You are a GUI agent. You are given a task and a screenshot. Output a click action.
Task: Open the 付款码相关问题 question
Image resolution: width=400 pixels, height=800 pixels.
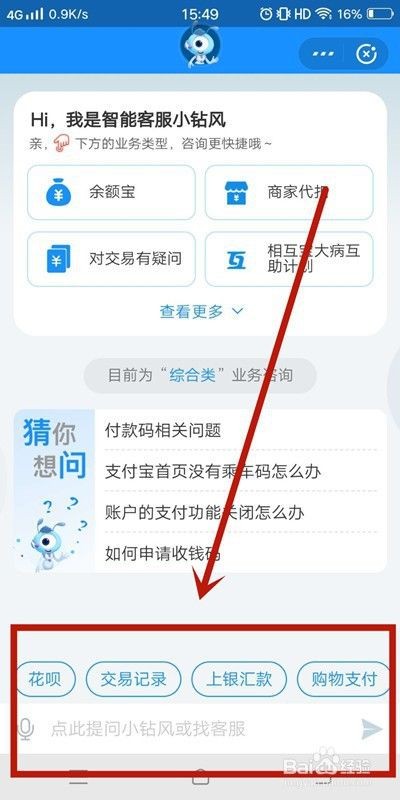pyautogui.click(x=163, y=430)
